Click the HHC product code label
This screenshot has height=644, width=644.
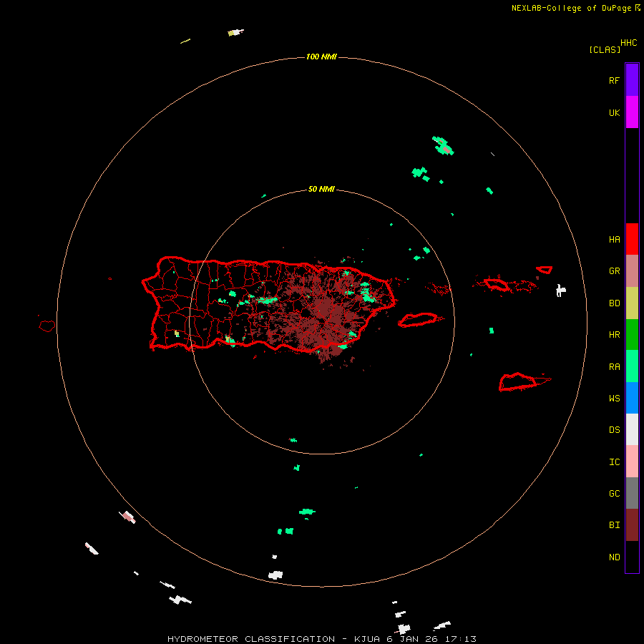pos(629,43)
